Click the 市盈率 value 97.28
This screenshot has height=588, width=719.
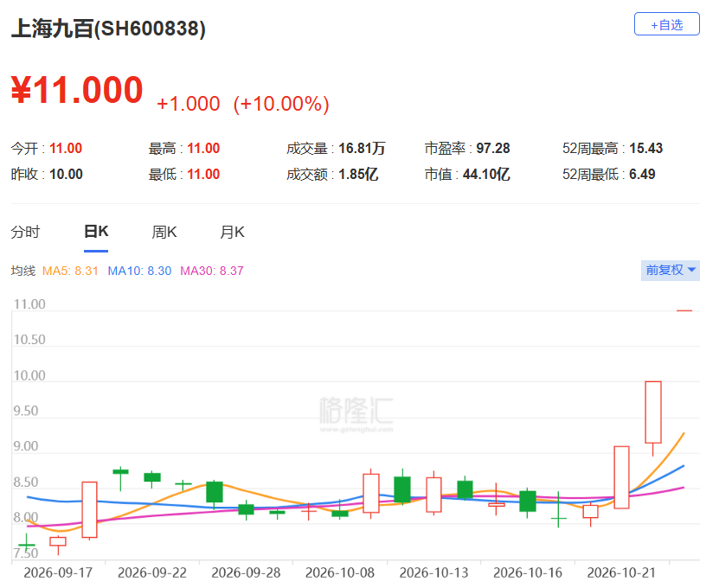coord(493,149)
